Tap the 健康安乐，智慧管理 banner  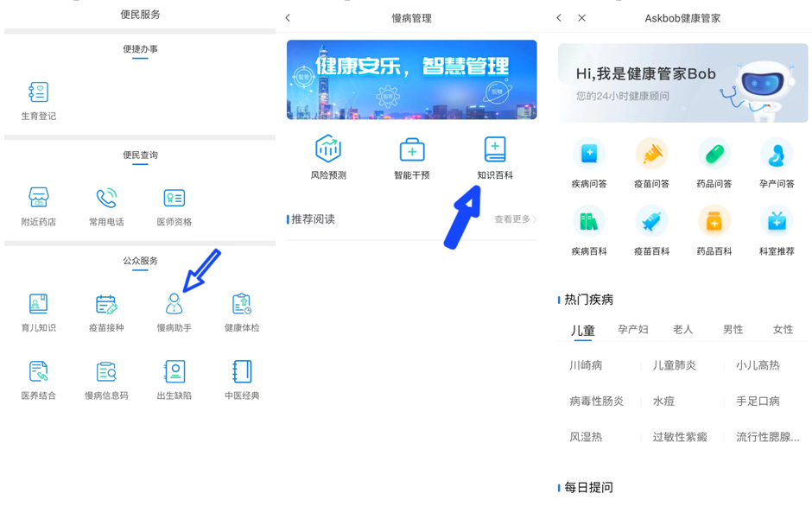[412, 79]
